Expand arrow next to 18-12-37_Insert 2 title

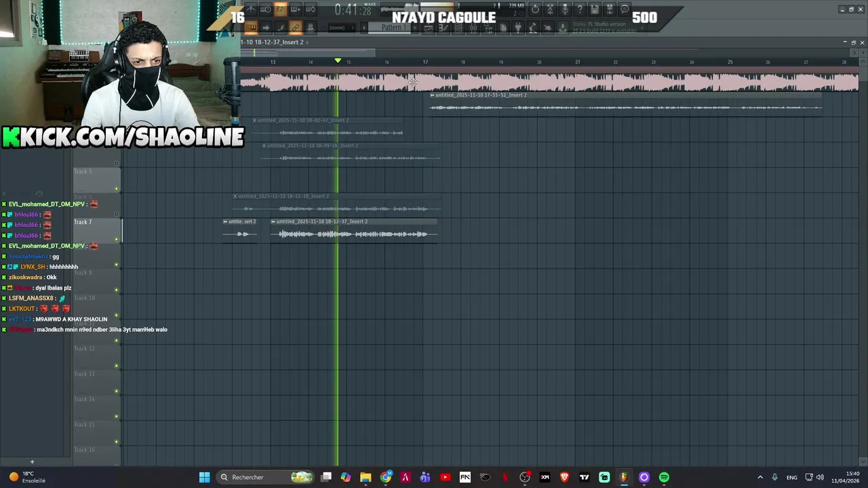tap(307, 42)
